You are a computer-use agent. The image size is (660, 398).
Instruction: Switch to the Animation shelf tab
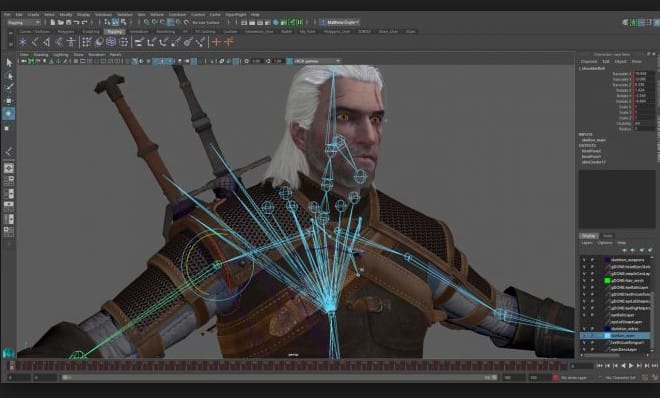[x=139, y=32]
